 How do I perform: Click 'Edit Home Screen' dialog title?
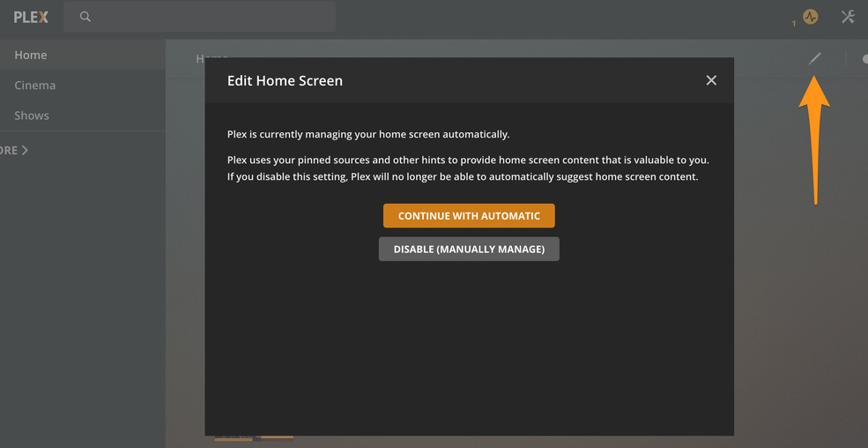[x=286, y=81]
